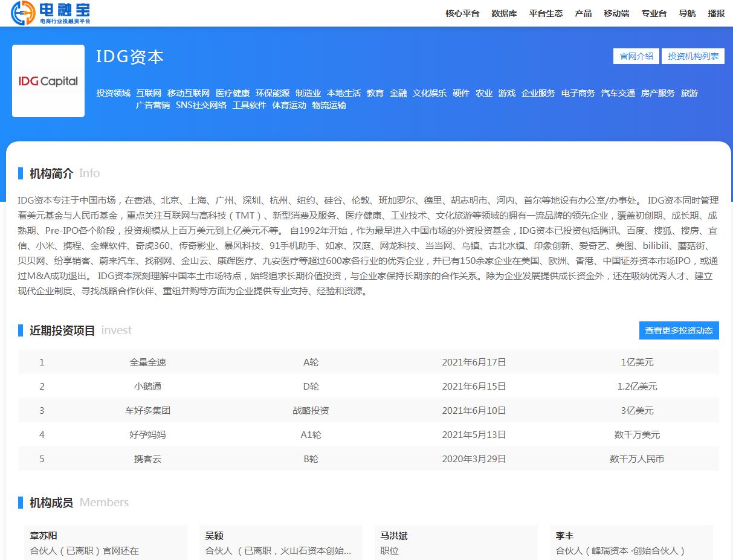Select the 工具软件 investment field tag
Image resolution: width=733 pixels, height=560 pixels.
(x=250, y=105)
